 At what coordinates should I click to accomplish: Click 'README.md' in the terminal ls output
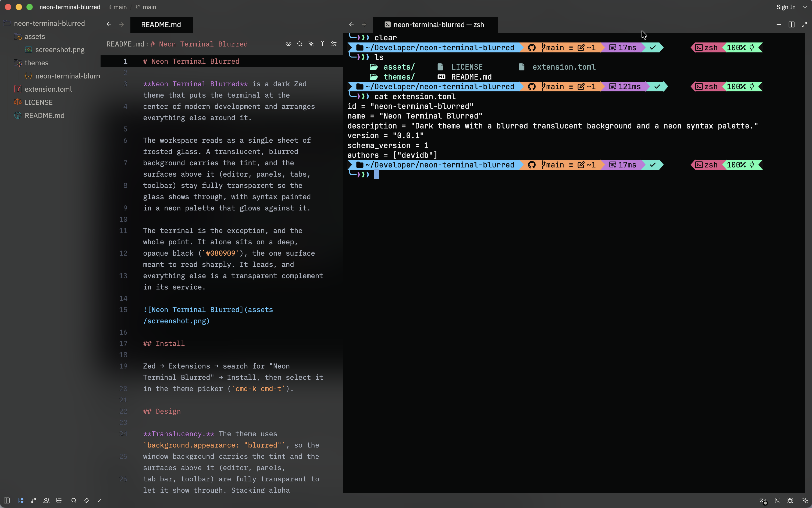tap(471, 77)
